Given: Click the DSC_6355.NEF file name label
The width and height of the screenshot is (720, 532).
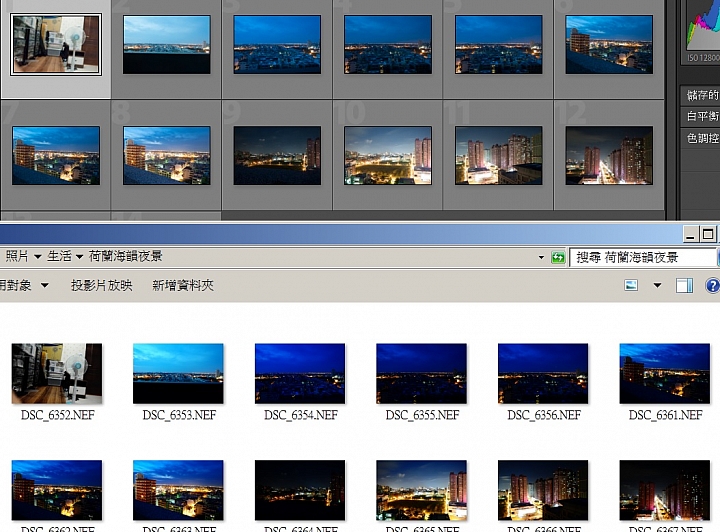Looking at the screenshot, I should 422,415.
